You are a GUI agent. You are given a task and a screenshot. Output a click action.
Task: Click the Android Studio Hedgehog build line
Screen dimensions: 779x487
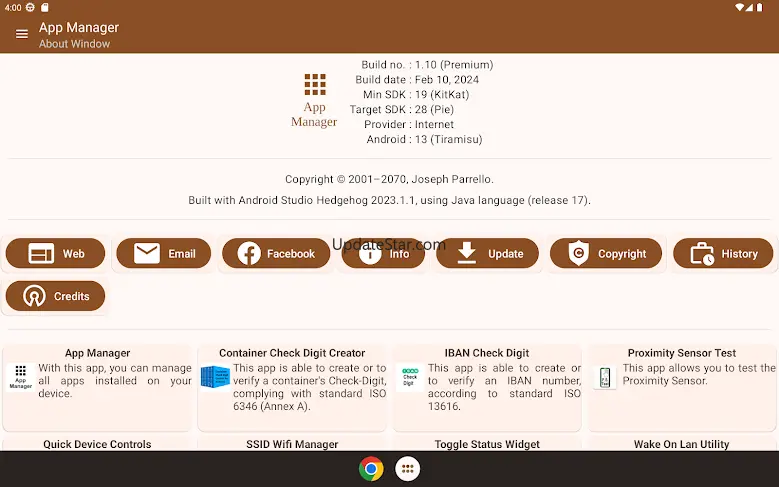(390, 200)
